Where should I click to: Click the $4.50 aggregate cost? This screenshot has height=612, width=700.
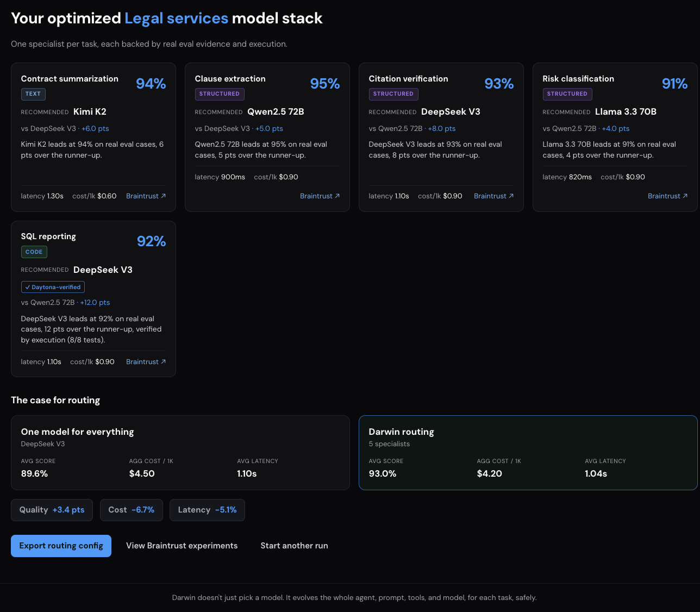tap(142, 474)
